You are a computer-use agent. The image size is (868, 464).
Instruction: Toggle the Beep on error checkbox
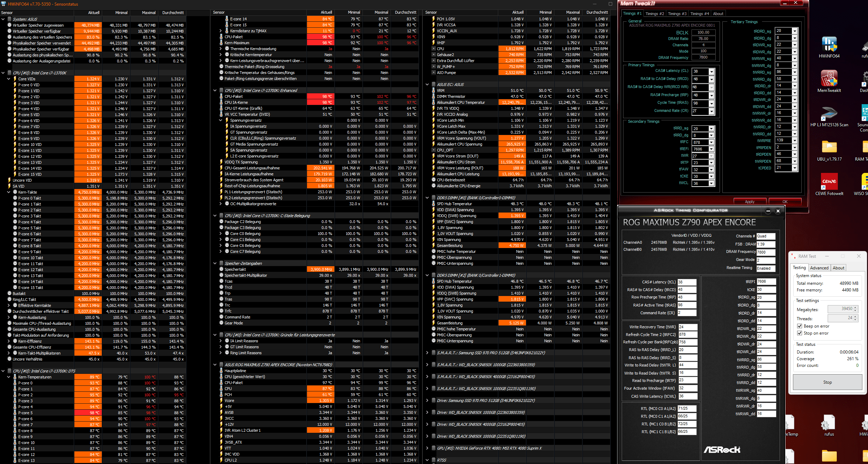tap(800, 326)
